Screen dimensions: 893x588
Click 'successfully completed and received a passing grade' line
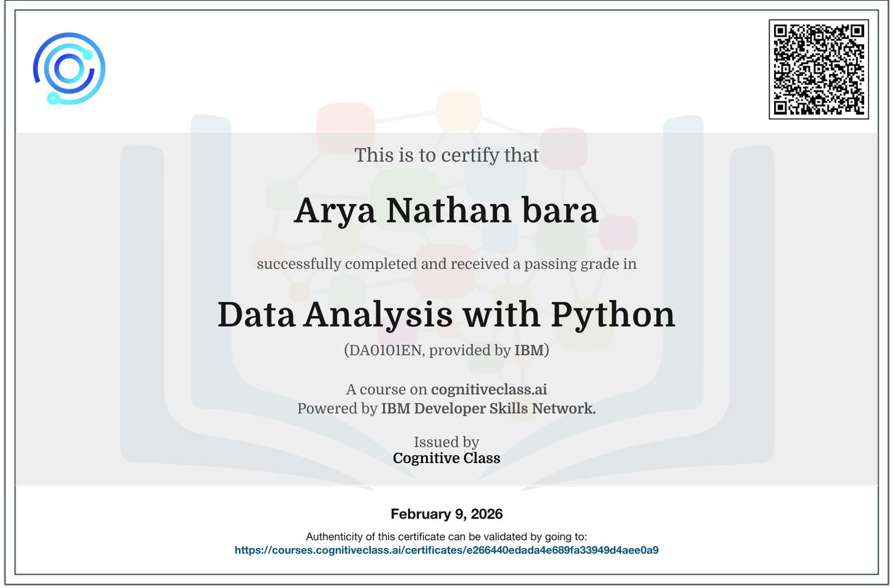point(447,264)
